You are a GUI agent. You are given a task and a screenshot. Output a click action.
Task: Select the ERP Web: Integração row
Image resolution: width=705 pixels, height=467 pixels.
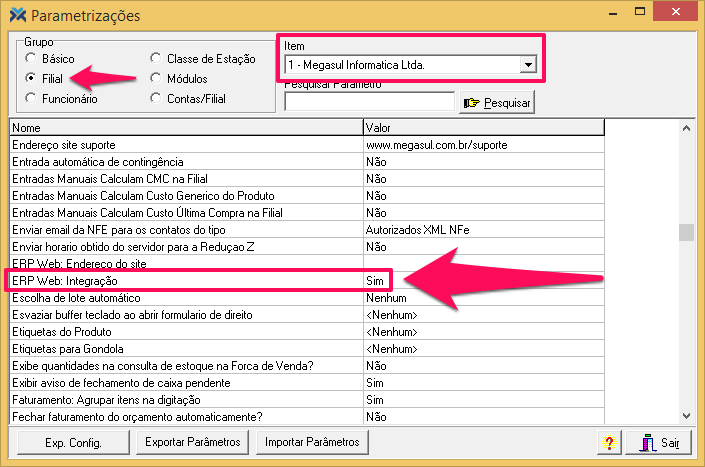coord(185,282)
